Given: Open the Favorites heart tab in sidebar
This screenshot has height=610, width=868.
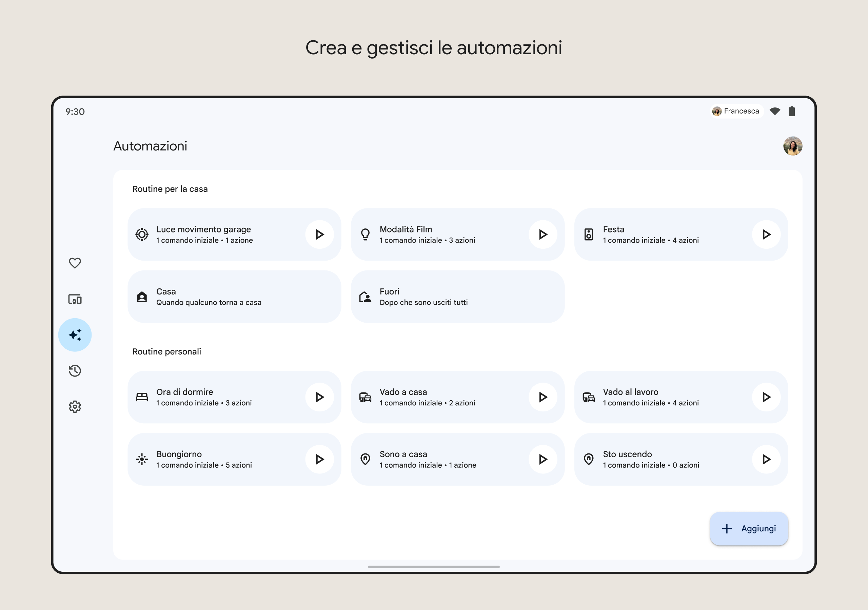Looking at the screenshot, I should pos(75,263).
